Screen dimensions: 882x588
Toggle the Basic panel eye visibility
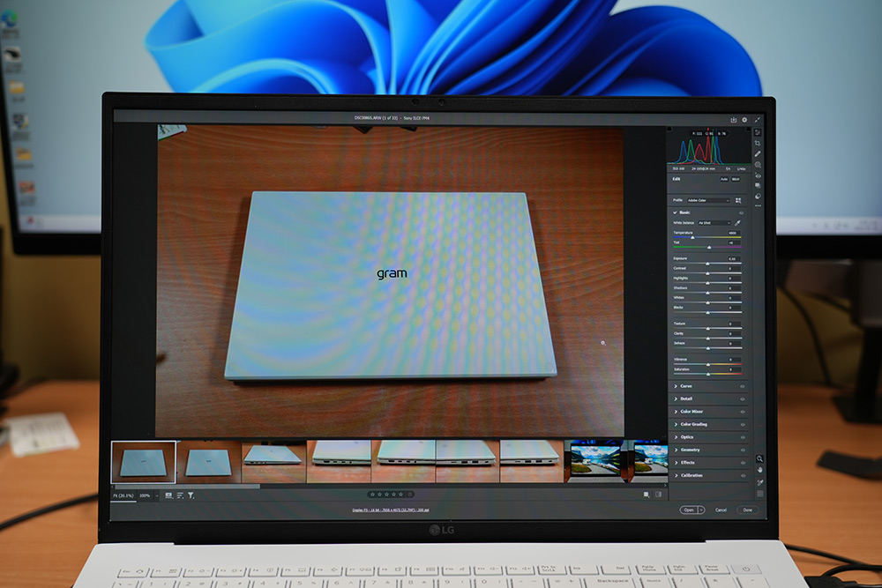point(742,213)
